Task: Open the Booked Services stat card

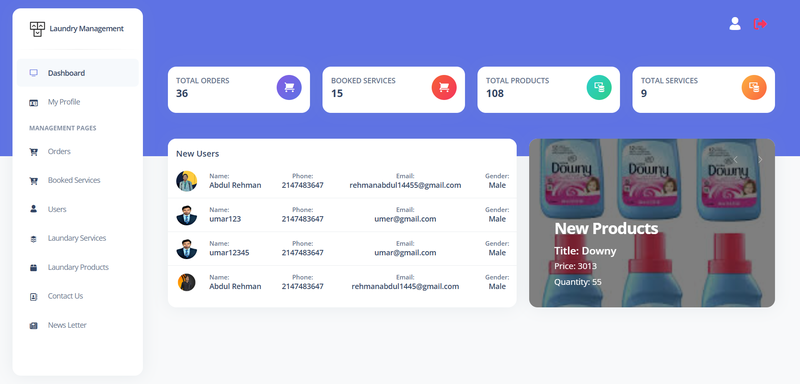Action: click(x=393, y=90)
